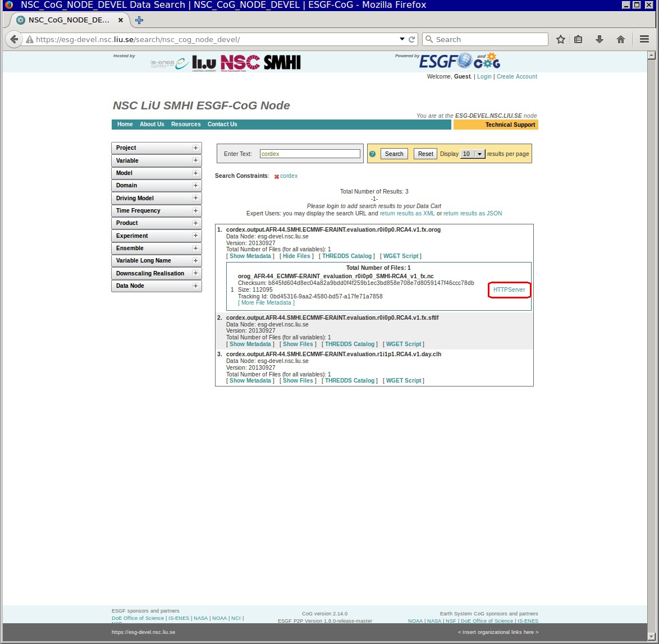The width and height of the screenshot is (659, 644).
Task: Click the Reset button
Action: click(x=425, y=154)
